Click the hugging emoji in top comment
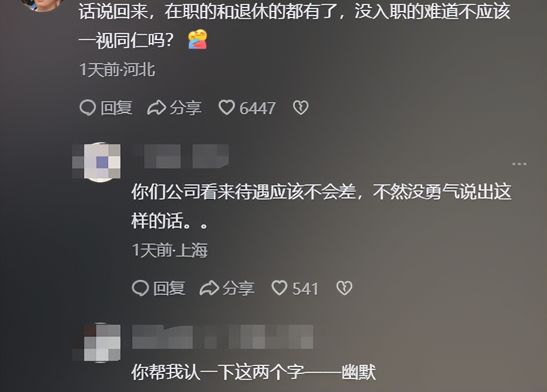 [198, 40]
